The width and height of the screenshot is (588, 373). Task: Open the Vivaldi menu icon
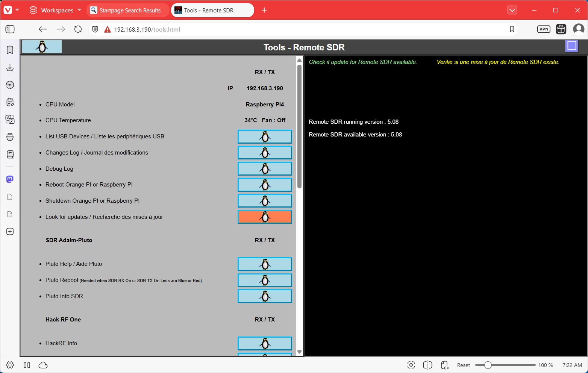[x=8, y=10]
